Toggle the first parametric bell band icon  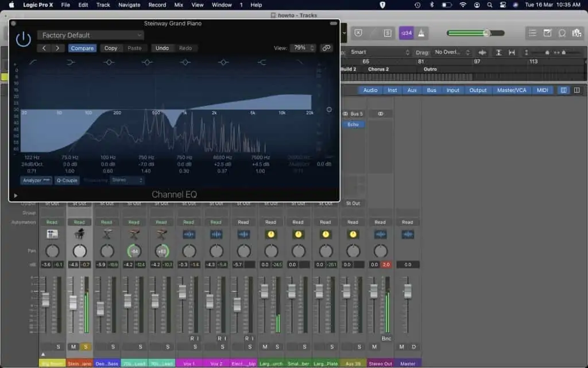[x=109, y=62]
